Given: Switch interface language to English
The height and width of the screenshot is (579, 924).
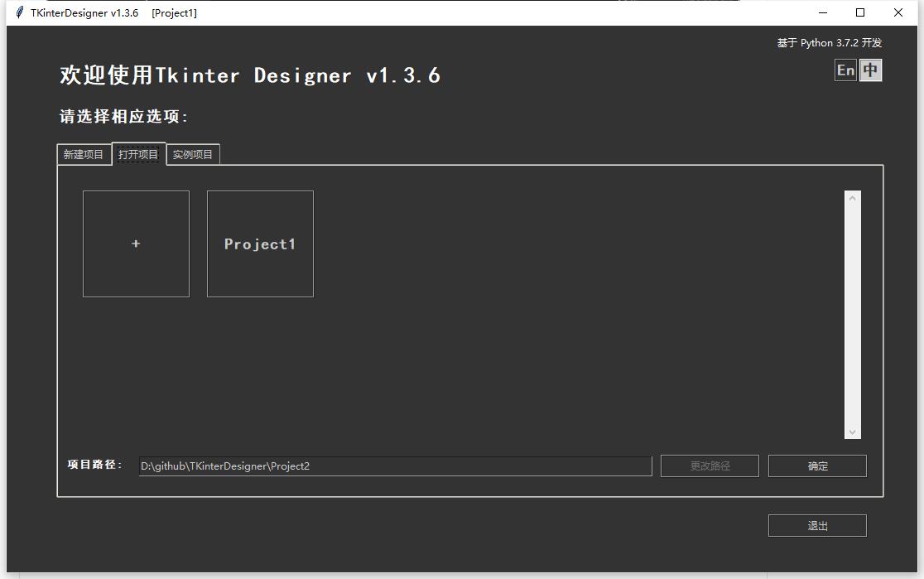Looking at the screenshot, I should pyautogui.click(x=845, y=70).
